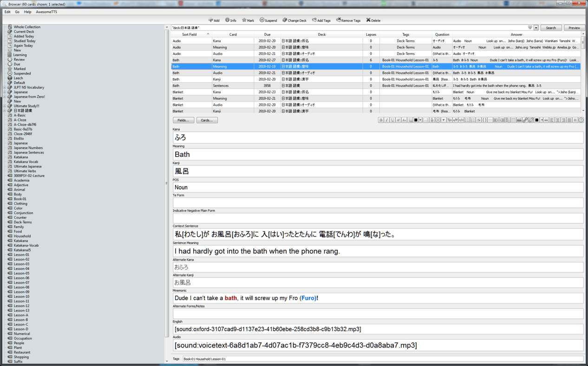The image size is (588, 366).
Task: Open the search history dropdown arrow
Action: coord(536,28)
